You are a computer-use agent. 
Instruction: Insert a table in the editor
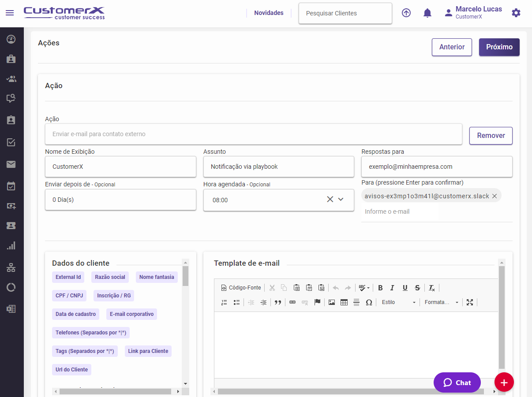click(344, 302)
